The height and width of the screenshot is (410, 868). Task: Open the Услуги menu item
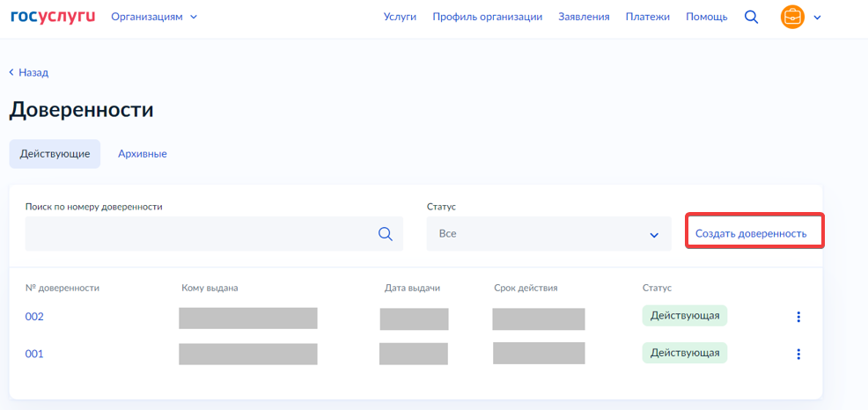(400, 17)
